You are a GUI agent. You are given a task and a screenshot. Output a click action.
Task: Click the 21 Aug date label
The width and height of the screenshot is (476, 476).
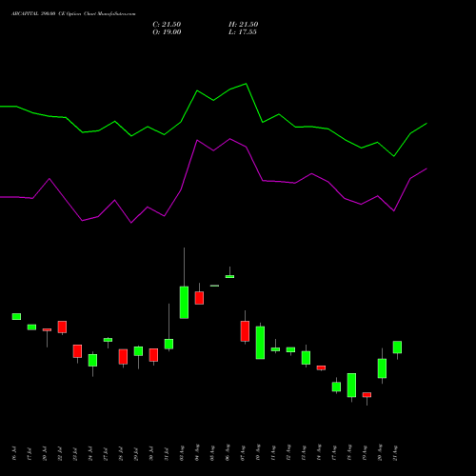point(395,453)
